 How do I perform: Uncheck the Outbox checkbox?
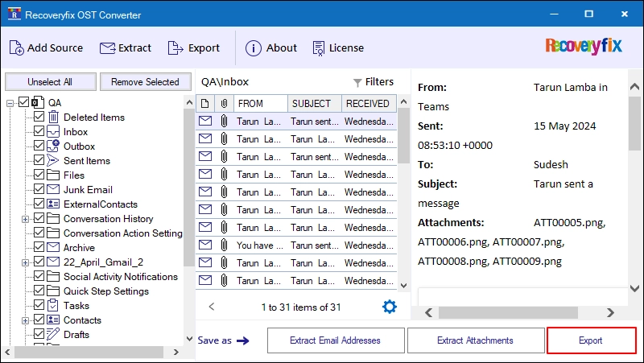click(39, 146)
